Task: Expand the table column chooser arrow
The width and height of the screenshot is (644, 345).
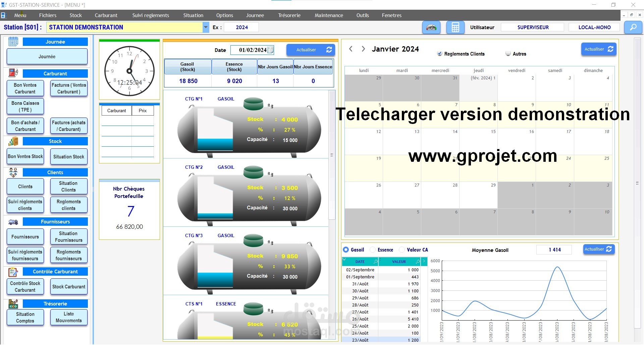Action: pos(424,261)
